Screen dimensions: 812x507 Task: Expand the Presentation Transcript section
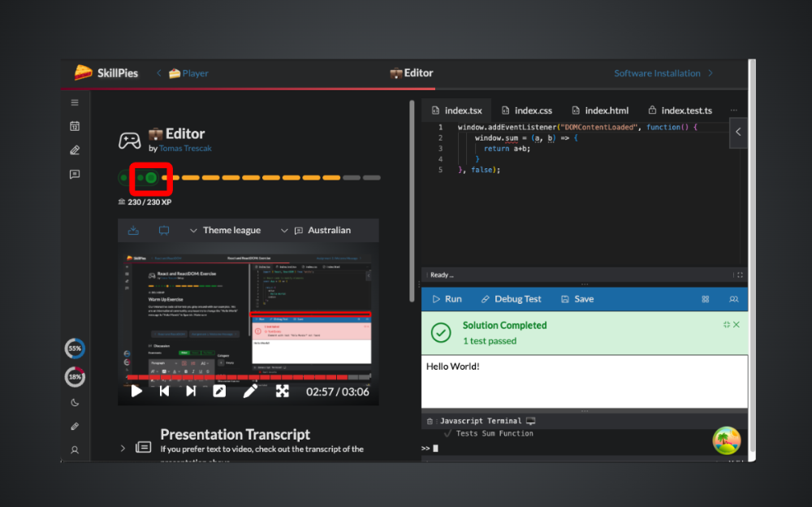pyautogui.click(x=123, y=448)
